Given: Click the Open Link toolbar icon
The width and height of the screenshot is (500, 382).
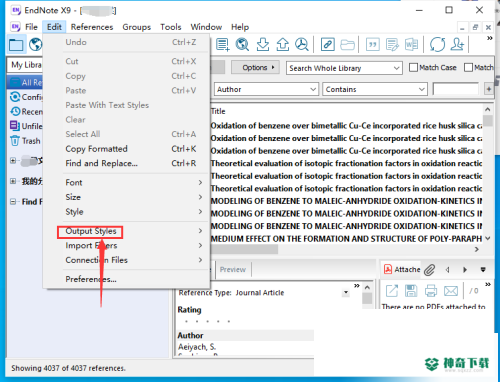Looking at the screenshot, I should click(328, 44).
